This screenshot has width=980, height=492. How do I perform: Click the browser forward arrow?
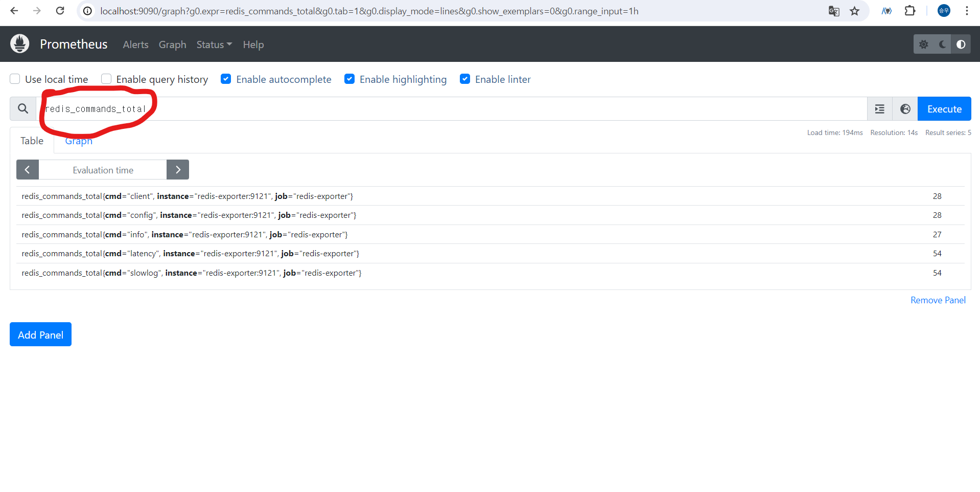(37, 11)
